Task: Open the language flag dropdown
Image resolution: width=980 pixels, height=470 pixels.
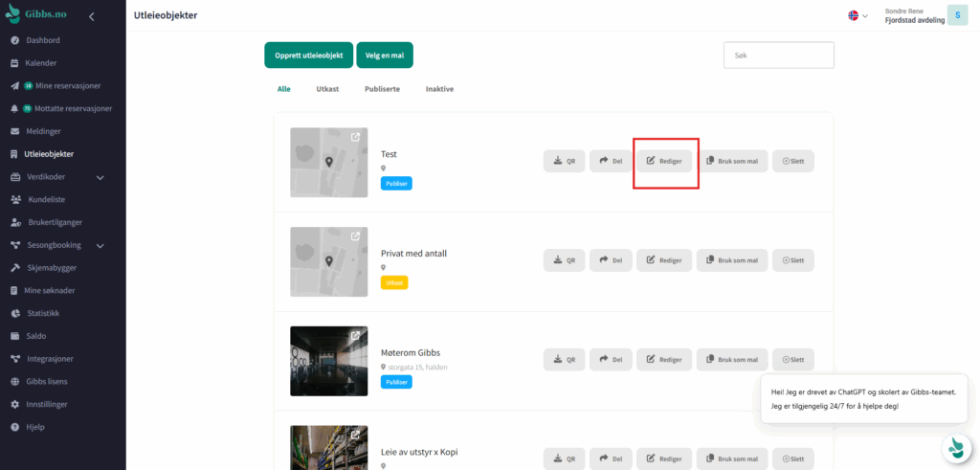Action: click(x=857, y=15)
